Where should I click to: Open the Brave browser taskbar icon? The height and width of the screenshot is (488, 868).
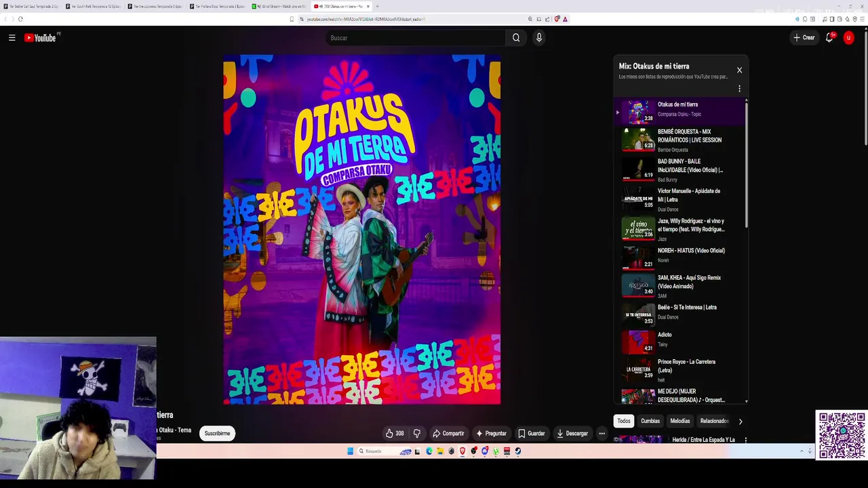pyautogui.click(x=462, y=451)
